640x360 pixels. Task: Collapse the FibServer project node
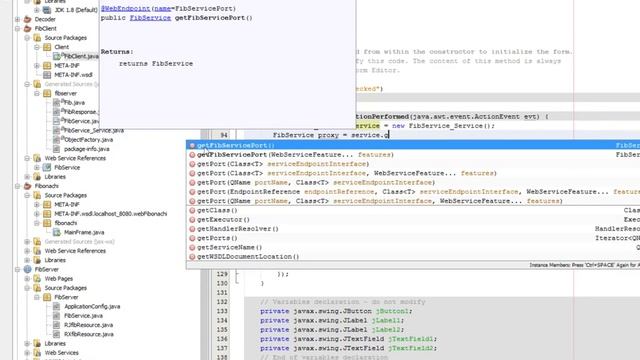(x=18, y=269)
